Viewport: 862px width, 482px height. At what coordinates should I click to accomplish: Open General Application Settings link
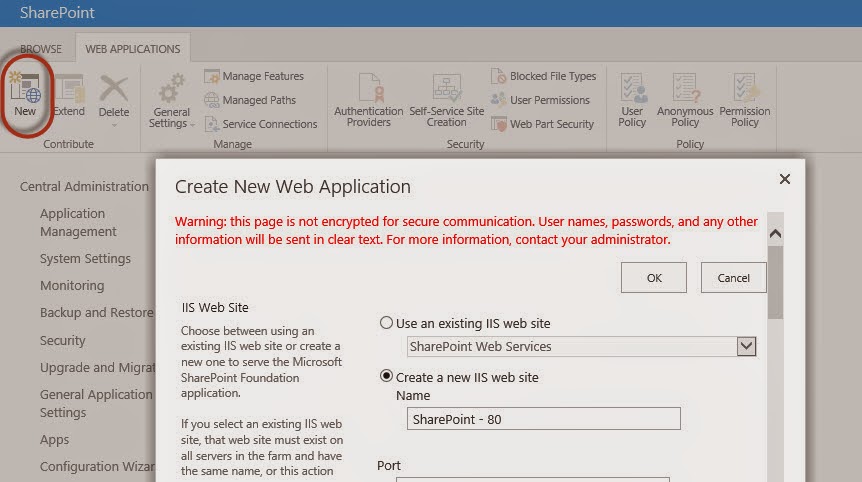(x=96, y=403)
